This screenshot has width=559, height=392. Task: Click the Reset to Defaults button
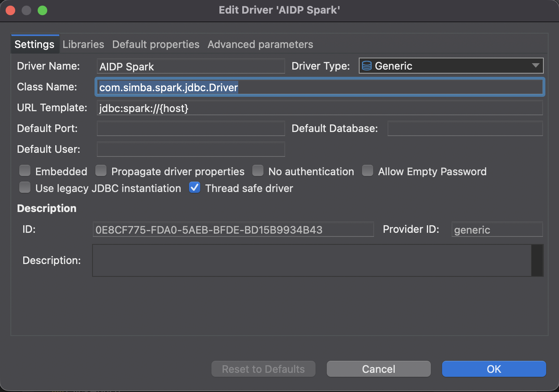coord(263,369)
